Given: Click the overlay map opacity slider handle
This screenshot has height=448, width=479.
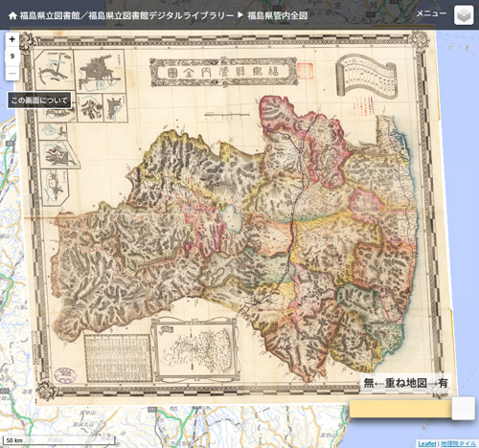Looking at the screenshot, I should coord(463,409).
